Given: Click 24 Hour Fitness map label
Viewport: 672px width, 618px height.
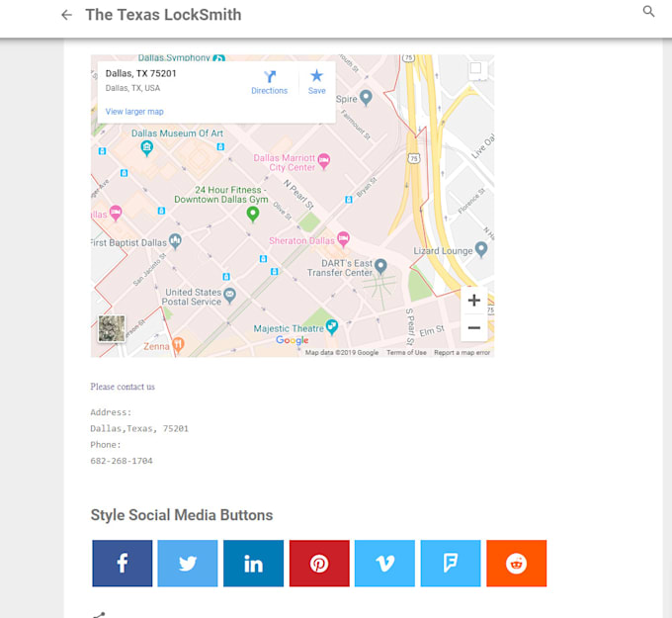Looking at the screenshot, I should point(221,195).
